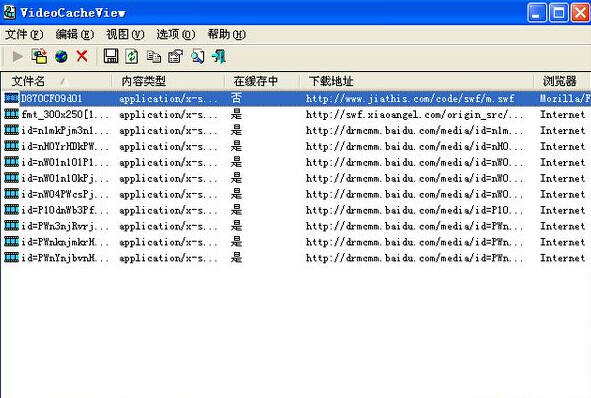
Task: Click 是 cache value in id=P10dnWb3Pf row
Action: 236,210
